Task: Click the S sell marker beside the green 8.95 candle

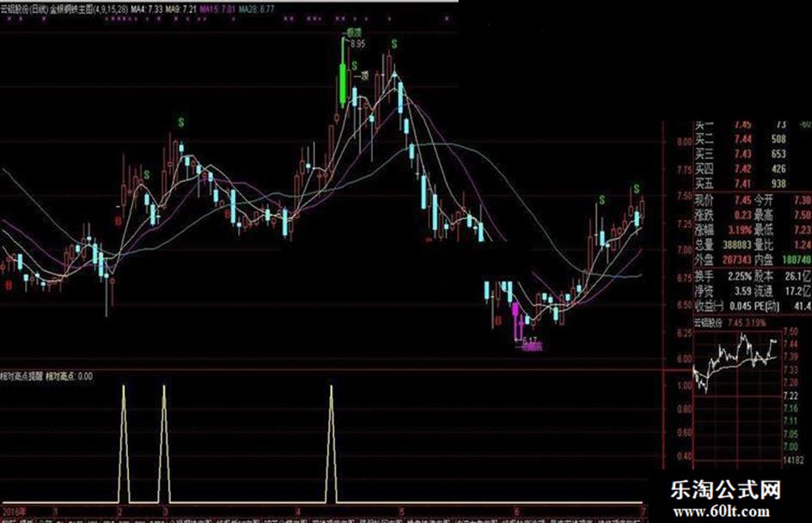Action: 355,66
